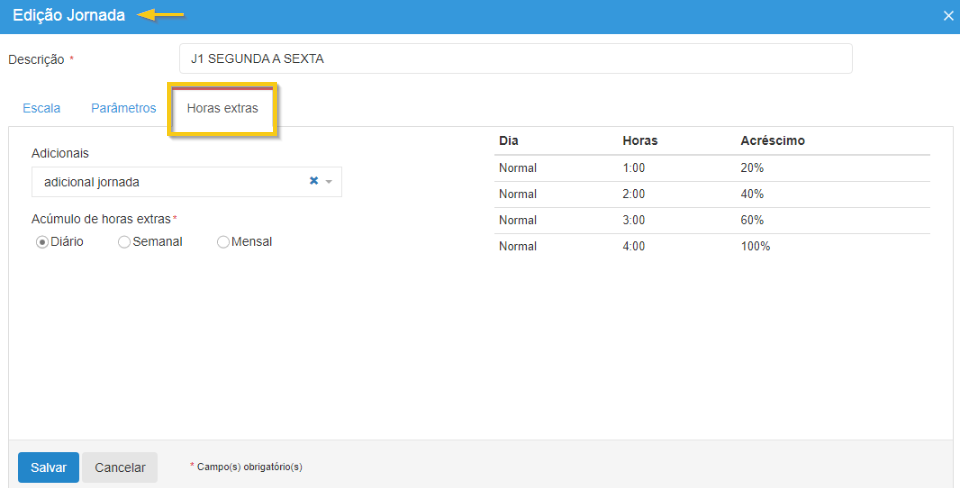This screenshot has width=960, height=488.
Task: Open the 'adicional jornada' combo box
Action: (x=170, y=182)
